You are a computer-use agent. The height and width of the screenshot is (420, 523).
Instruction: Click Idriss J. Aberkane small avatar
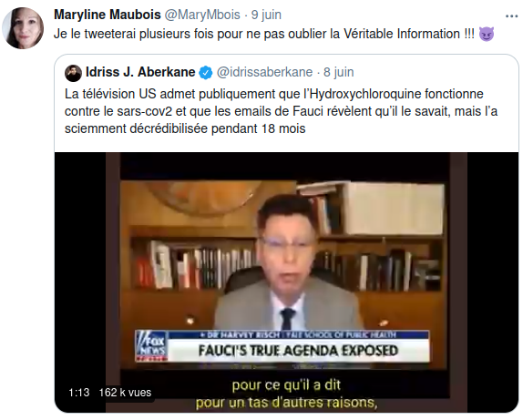tap(73, 74)
